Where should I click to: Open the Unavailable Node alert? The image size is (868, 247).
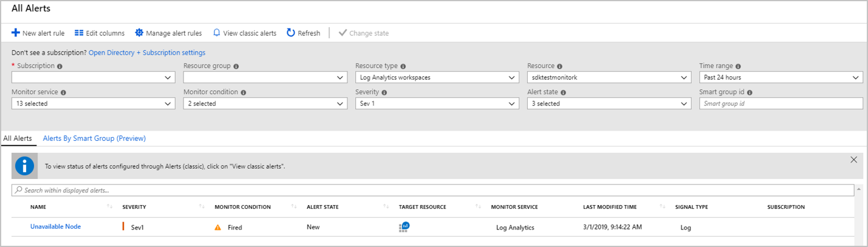55,226
